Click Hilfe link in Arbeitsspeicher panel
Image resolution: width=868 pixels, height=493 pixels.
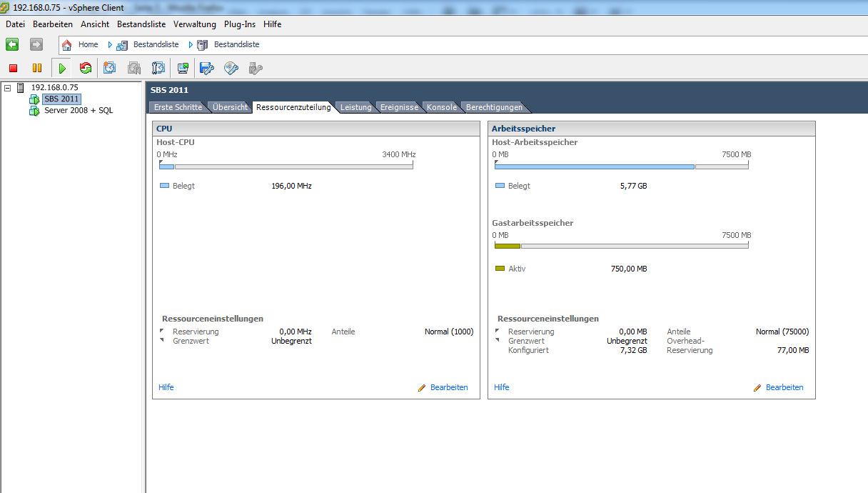pyautogui.click(x=502, y=387)
